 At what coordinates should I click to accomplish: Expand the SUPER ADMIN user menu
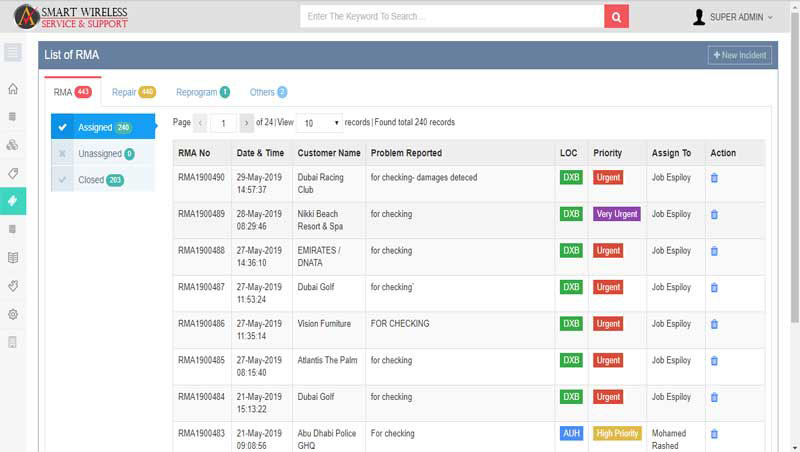click(x=733, y=17)
